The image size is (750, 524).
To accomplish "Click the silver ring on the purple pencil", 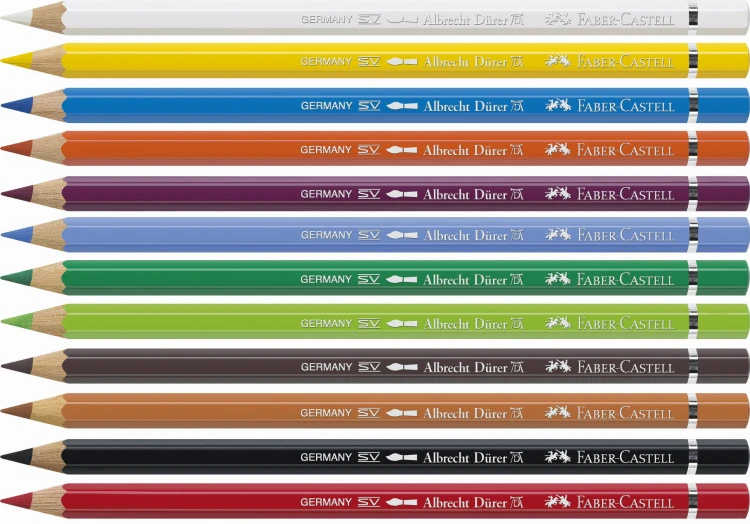I will 693,194.
